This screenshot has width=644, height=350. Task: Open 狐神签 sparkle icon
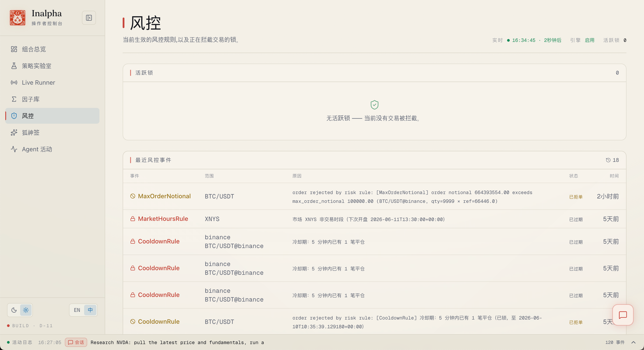14,132
